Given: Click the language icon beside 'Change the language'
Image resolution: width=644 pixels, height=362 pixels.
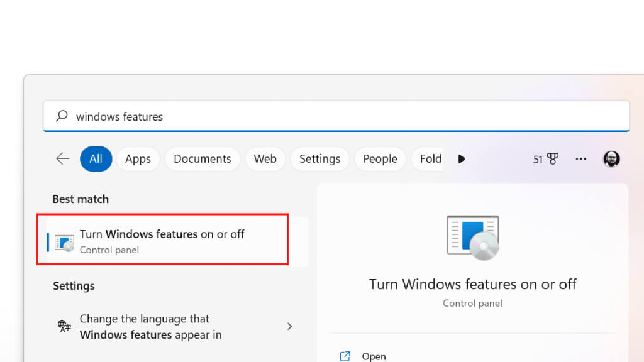Looking at the screenshot, I should click(64, 326).
